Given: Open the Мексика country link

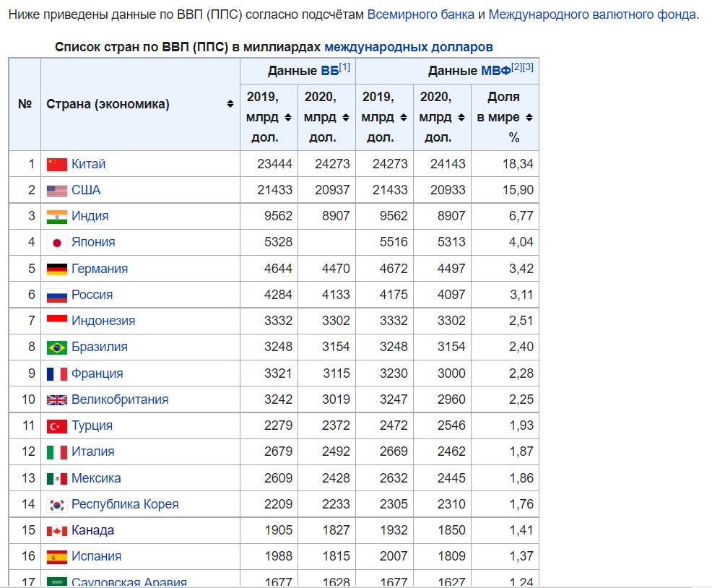Looking at the screenshot, I should (x=96, y=478).
